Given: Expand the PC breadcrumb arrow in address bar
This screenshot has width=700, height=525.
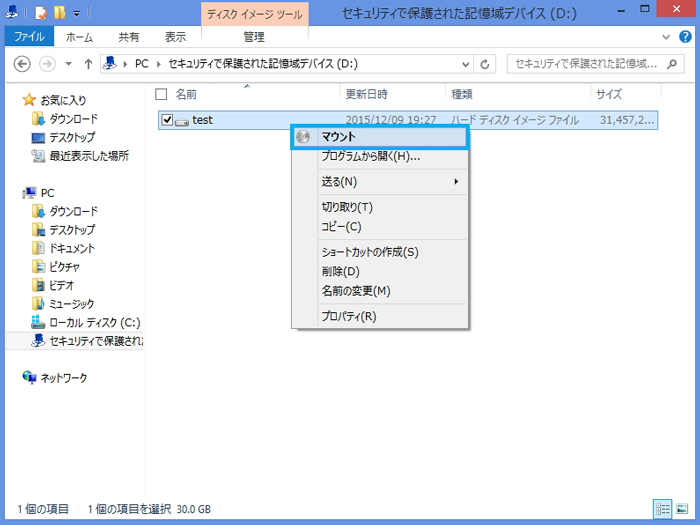Looking at the screenshot, I should coord(158,64).
